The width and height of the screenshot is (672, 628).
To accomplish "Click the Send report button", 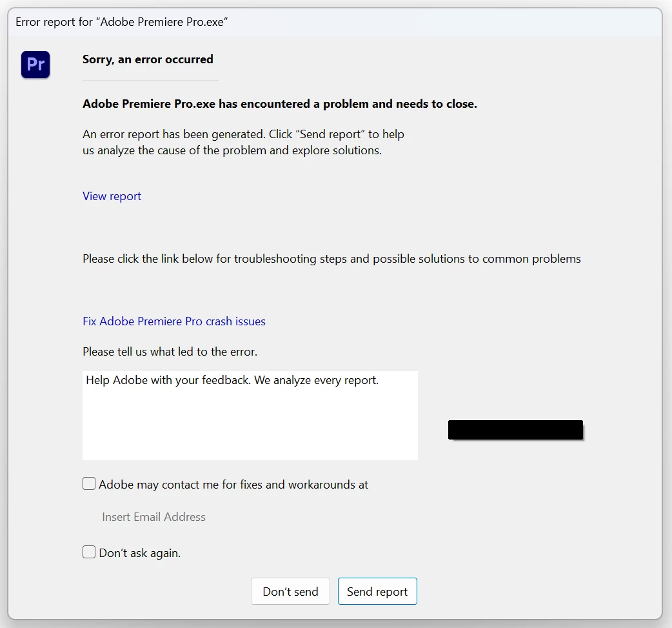I will [x=377, y=592].
